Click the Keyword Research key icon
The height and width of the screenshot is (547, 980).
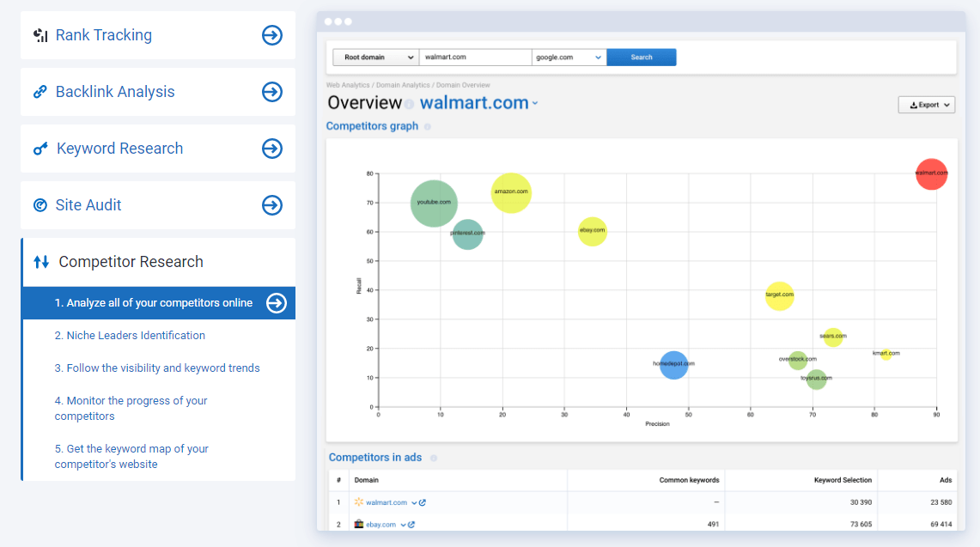point(40,149)
